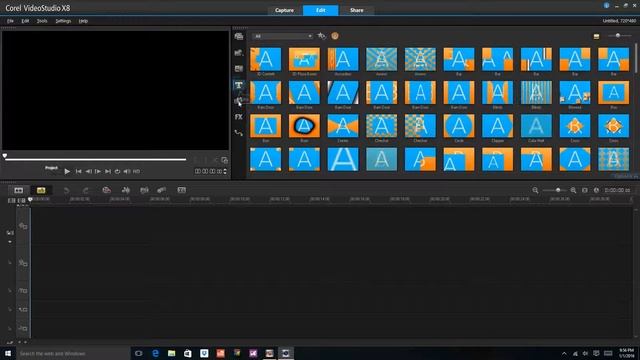Click the preview timecode field
The width and height of the screenshot is (640, 360).
pos(209,171)
